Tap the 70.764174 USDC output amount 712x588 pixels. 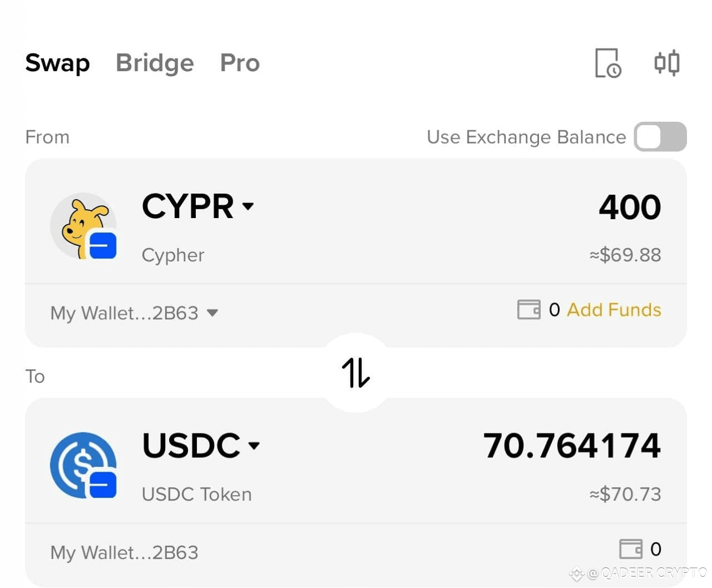572,446
